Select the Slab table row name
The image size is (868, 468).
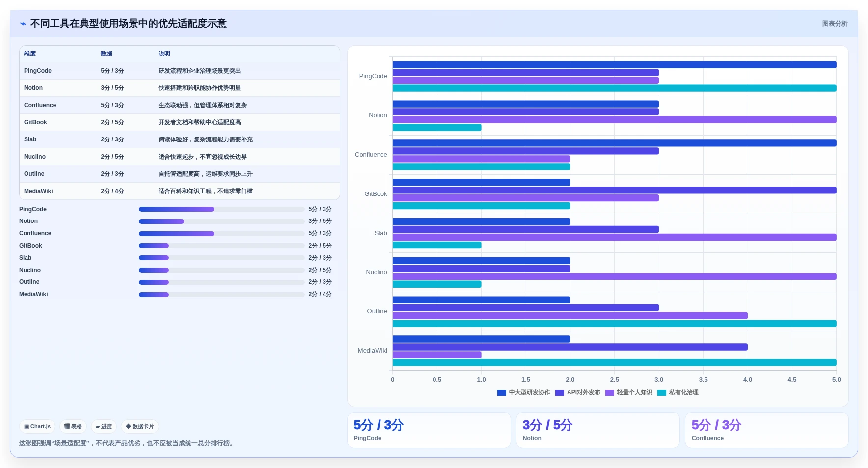(30, 139)
